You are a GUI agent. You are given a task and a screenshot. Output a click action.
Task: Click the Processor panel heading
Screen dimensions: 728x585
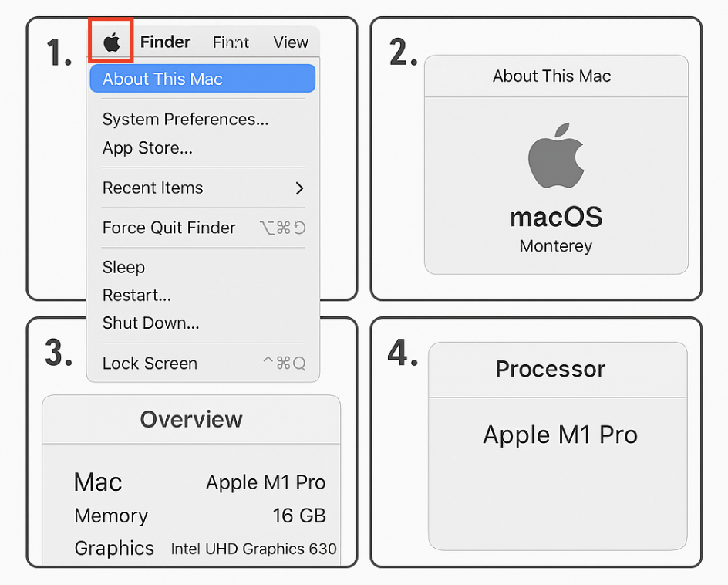click(551, 369)
